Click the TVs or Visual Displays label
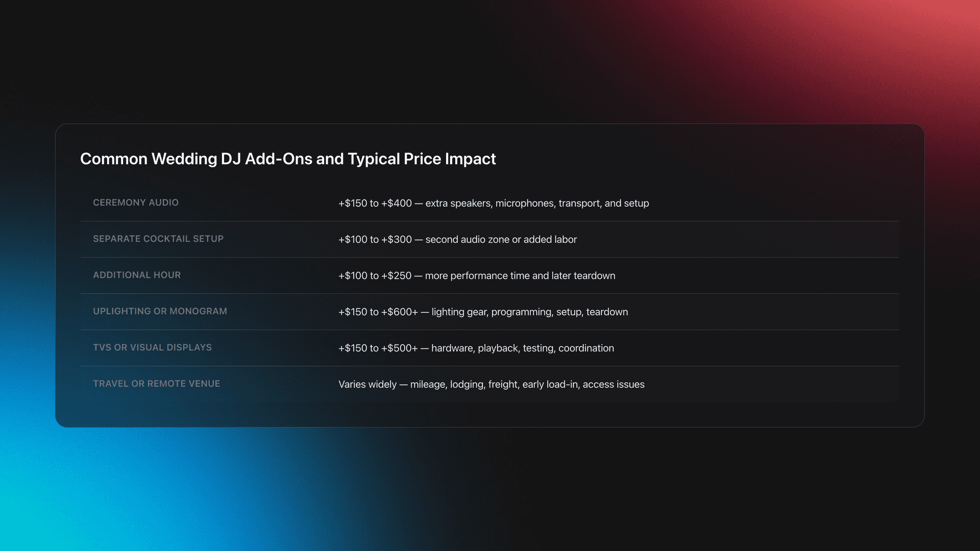This screenshot has height=551, width=980. tap(152, 347)
